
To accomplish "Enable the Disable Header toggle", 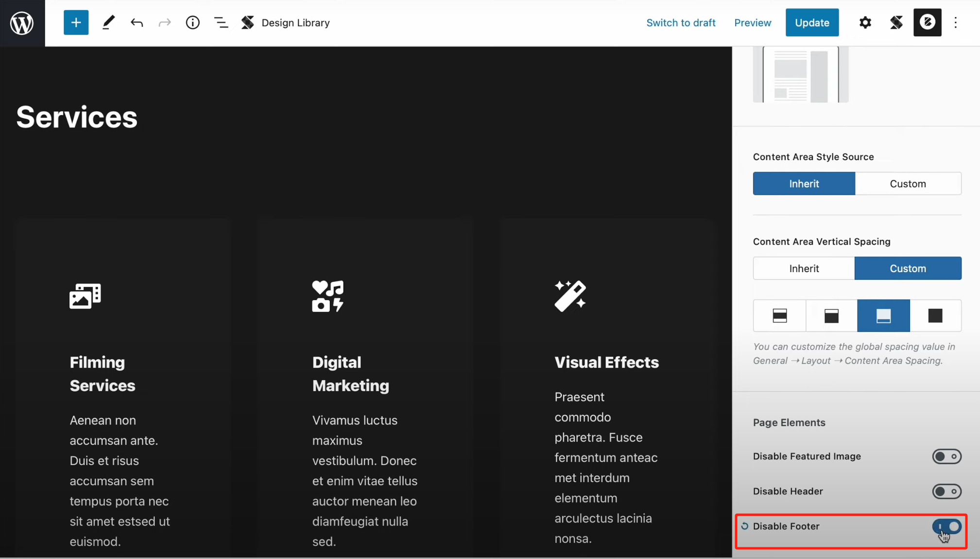I will [x=946, y=491].
